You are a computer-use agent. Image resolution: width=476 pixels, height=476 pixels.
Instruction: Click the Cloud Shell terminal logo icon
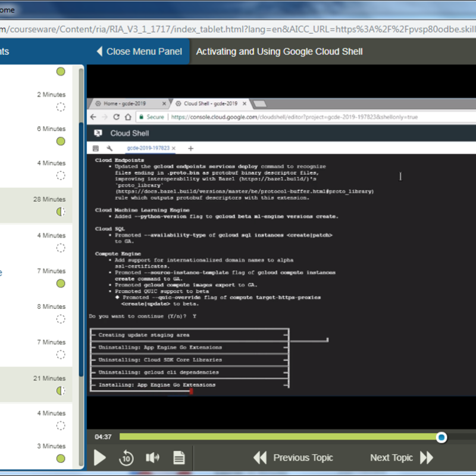pos(98,133)
